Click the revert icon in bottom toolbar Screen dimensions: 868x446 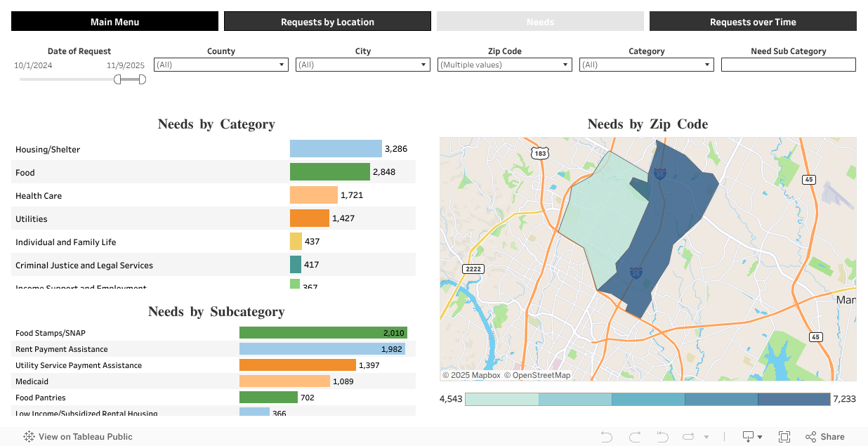(x=662, y=437)
